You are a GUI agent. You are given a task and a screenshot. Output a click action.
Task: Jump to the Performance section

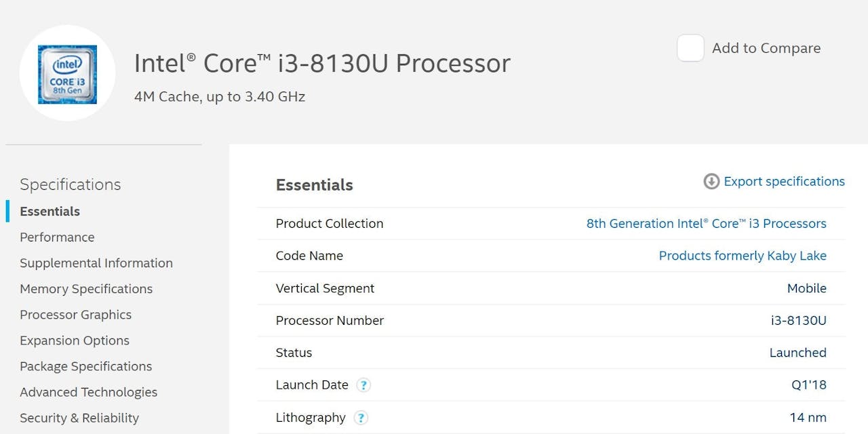coord(57,237)
